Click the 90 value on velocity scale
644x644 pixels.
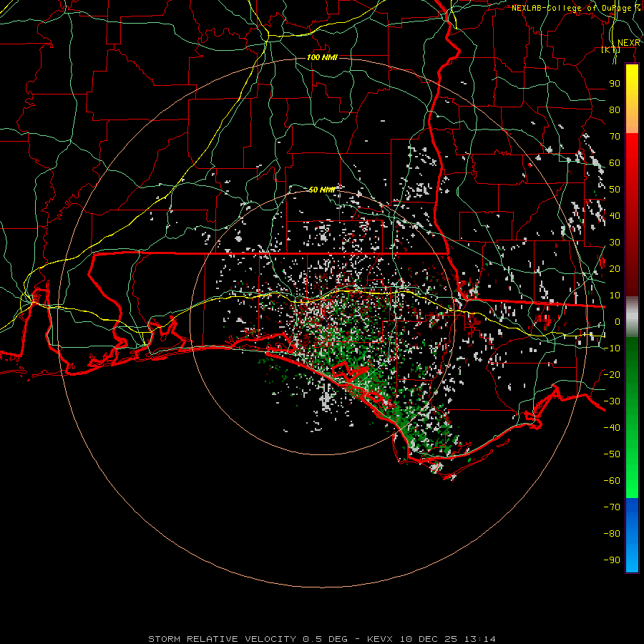click(615, 84)
